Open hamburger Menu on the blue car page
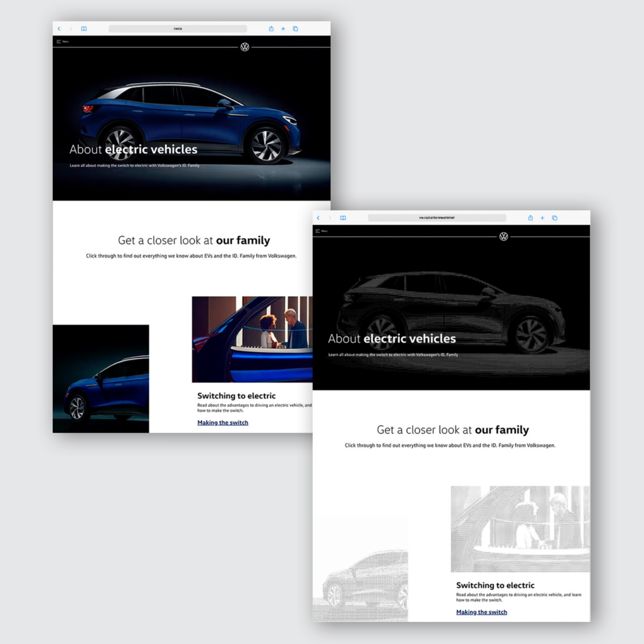Viewport: 644px width, 644px height. [62, 41]
